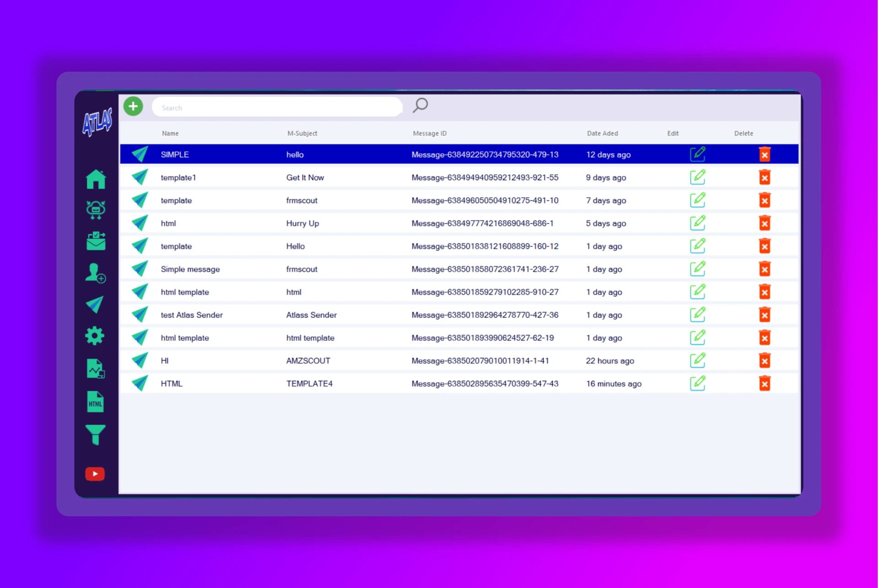Click the Search input field

click(277, 108)
